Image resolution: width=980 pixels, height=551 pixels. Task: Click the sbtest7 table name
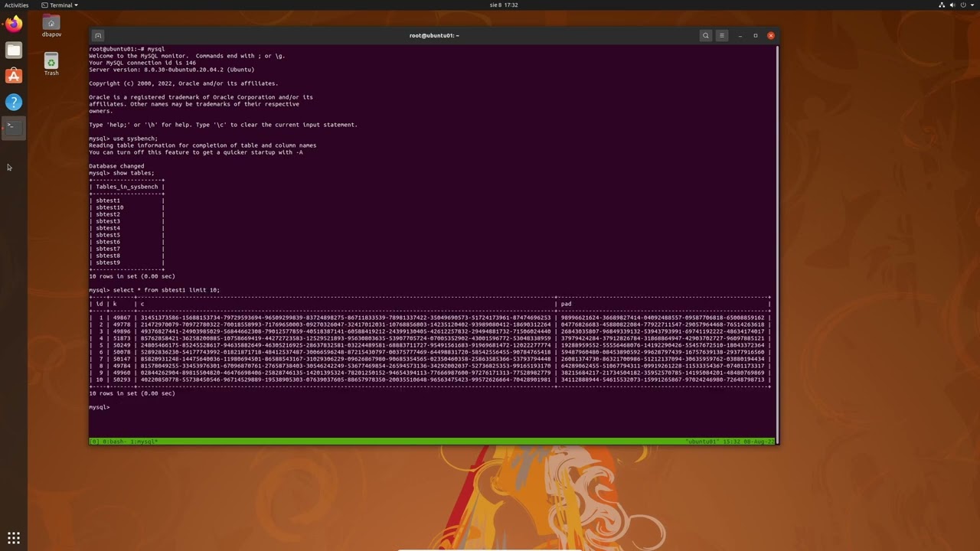pos(108,249)
